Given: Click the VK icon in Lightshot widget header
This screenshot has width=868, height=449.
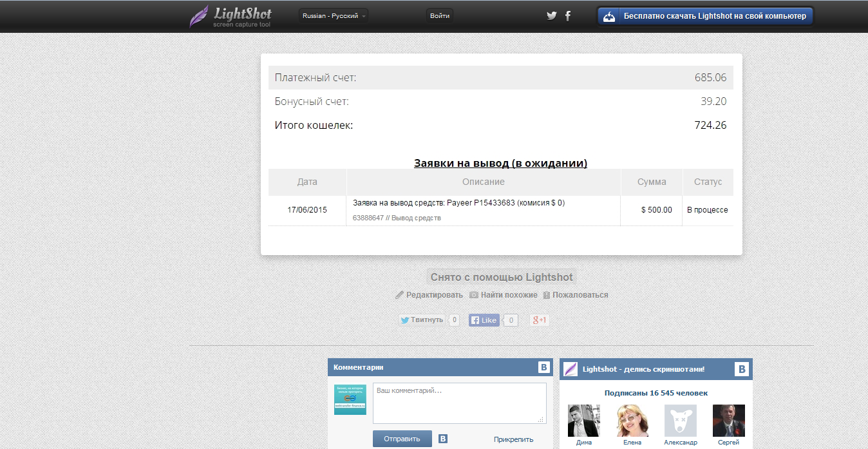Looking at the screenshot, I should click(x=742, y=369).
